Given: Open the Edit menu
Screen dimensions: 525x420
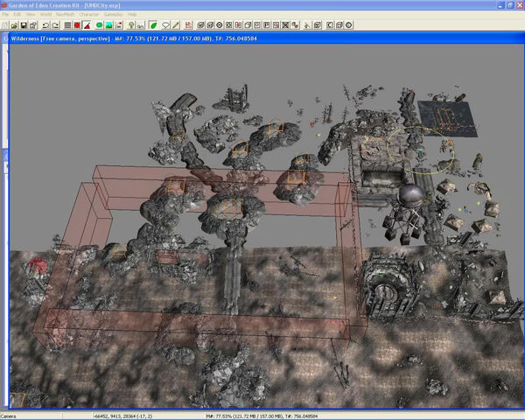Looking at the screenshot, I should point(17,14).
